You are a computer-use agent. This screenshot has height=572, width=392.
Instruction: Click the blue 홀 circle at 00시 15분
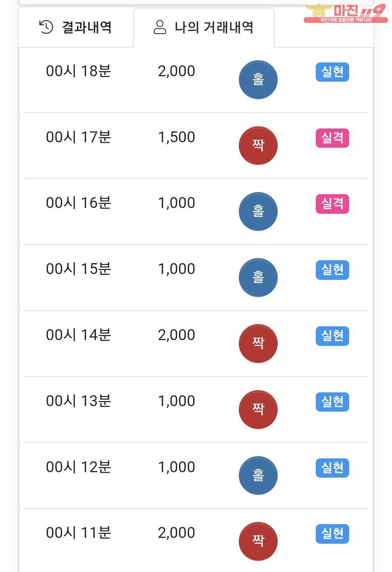point(258,278)
